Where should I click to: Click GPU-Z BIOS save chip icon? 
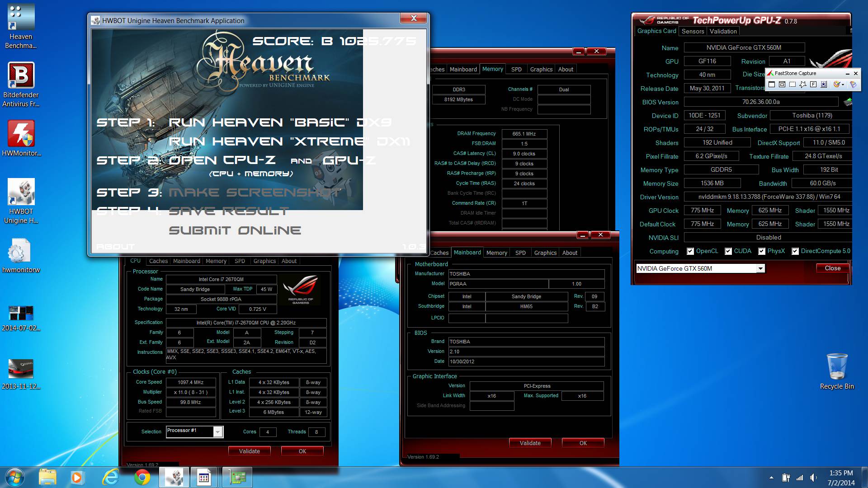point(848,102)
